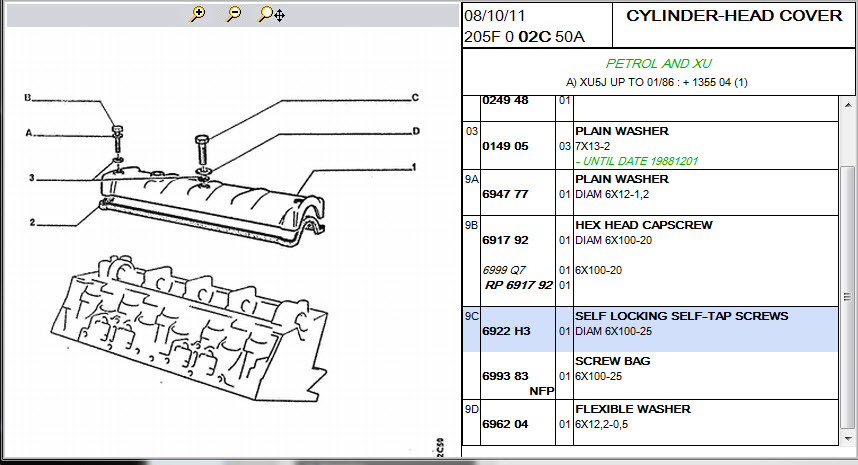Select part number 6993 83
This screenshot has height=465, width=858.
point(505,376)
